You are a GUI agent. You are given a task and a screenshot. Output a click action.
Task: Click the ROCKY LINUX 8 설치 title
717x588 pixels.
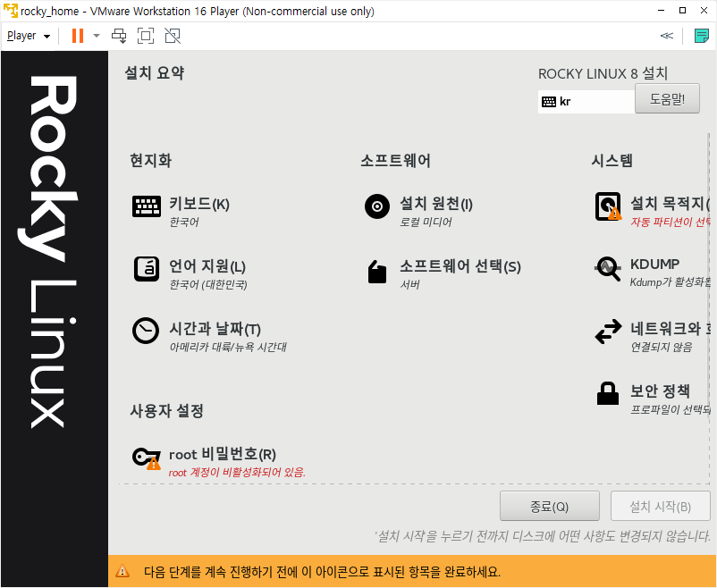[603, 73]
